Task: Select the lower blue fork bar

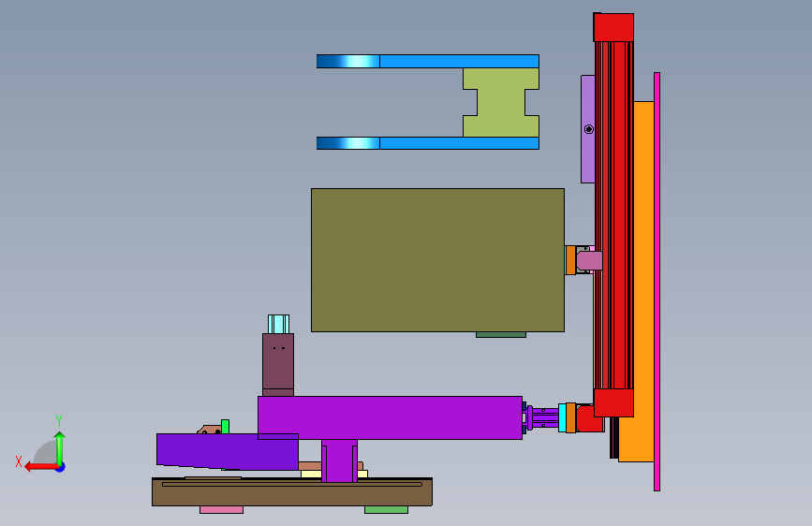Action: 428,143
